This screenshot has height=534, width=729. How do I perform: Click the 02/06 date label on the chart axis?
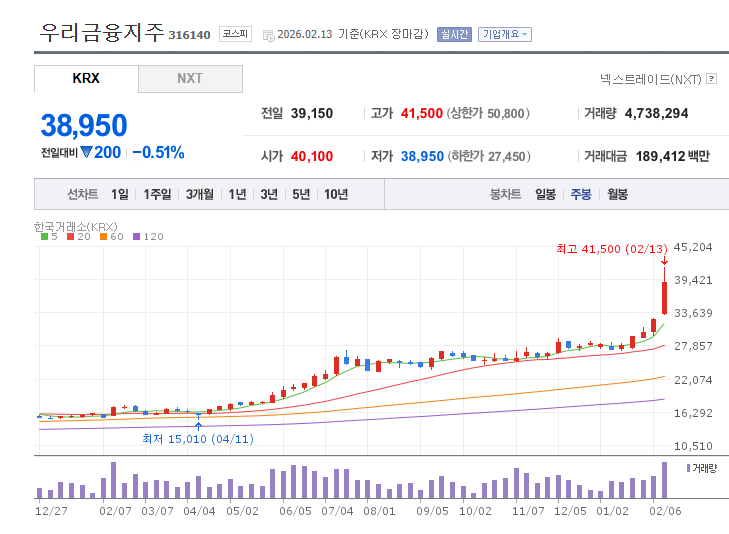(x=665, y=511)
